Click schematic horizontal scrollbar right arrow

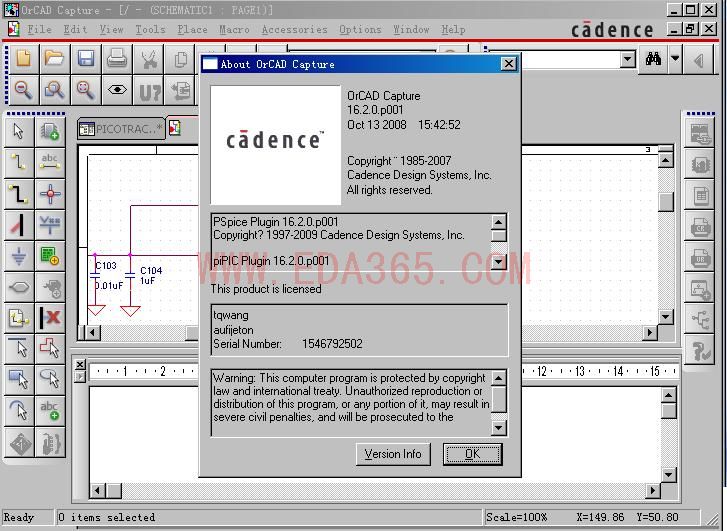tap(650, 332)
